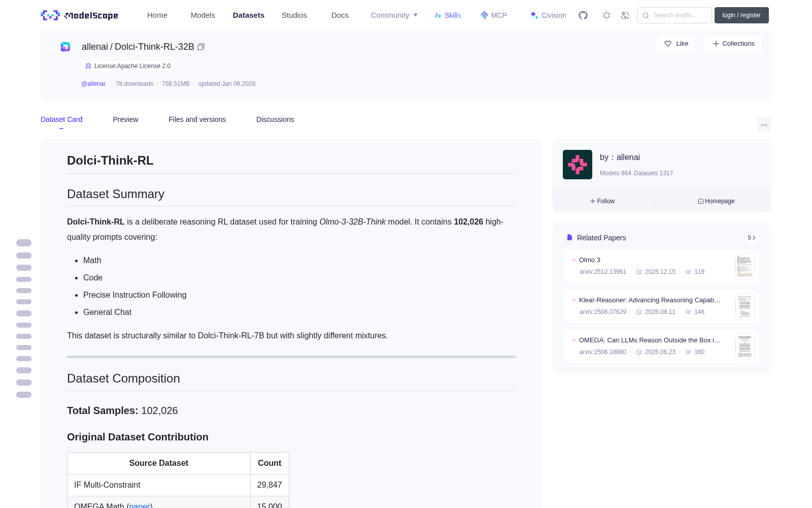Follow the allenai organization
Viewport: 812px width, 508px height.
pyautogui.click(x=602, y=201)
